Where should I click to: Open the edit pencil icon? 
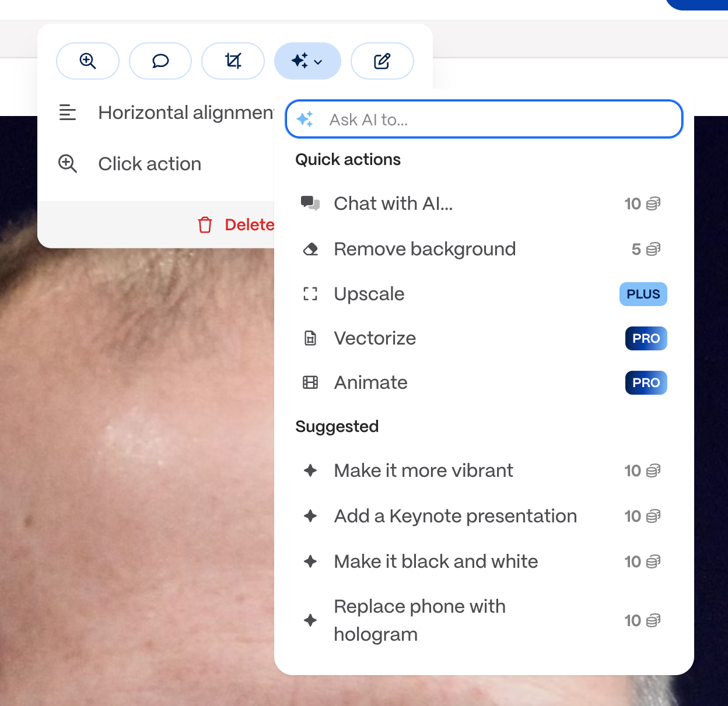[x=382, y=61]
